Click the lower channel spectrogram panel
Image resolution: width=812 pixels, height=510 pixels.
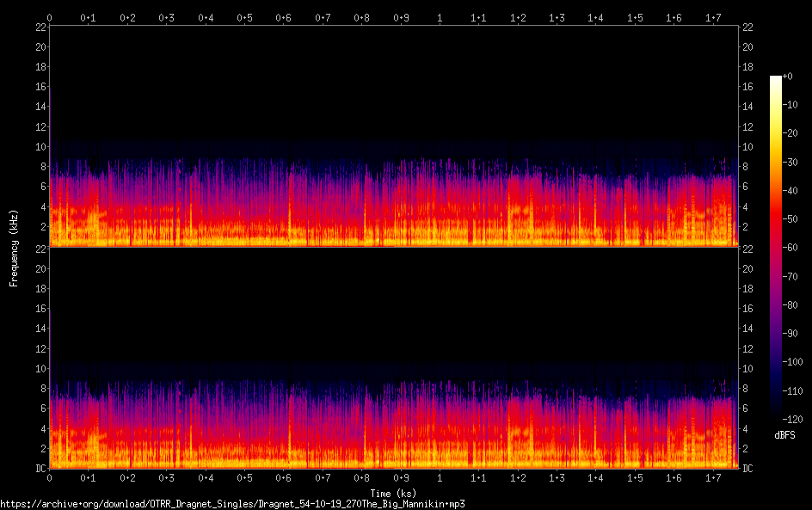coord(393,358)
